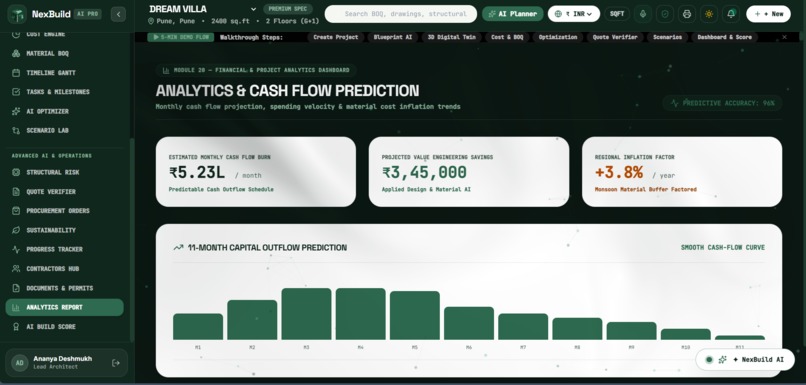The height and width of the screenshot is (385, 806).
Task: Log out using the icon beside Ananya Deshmukh
Action: click(116, 363)
